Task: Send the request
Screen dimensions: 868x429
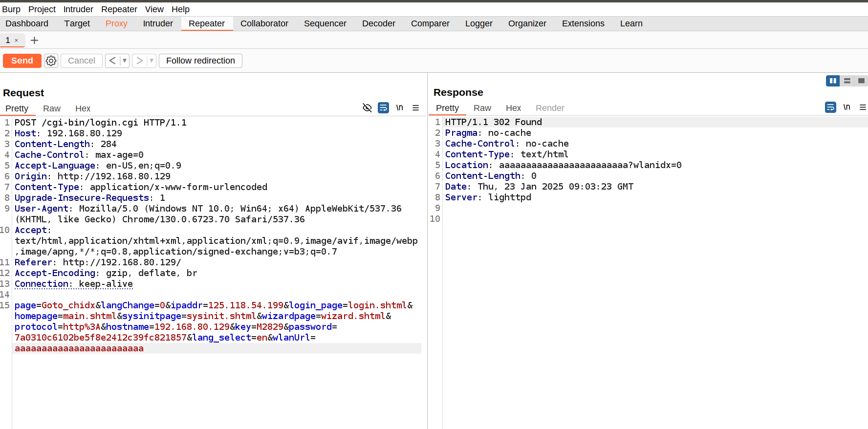Action: click(x=22, y=61)
